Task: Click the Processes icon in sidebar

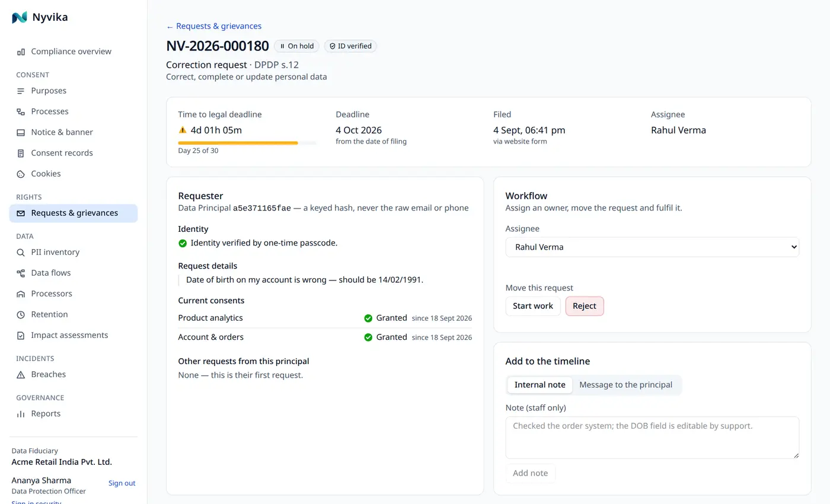Action: [x=21, y=111]
